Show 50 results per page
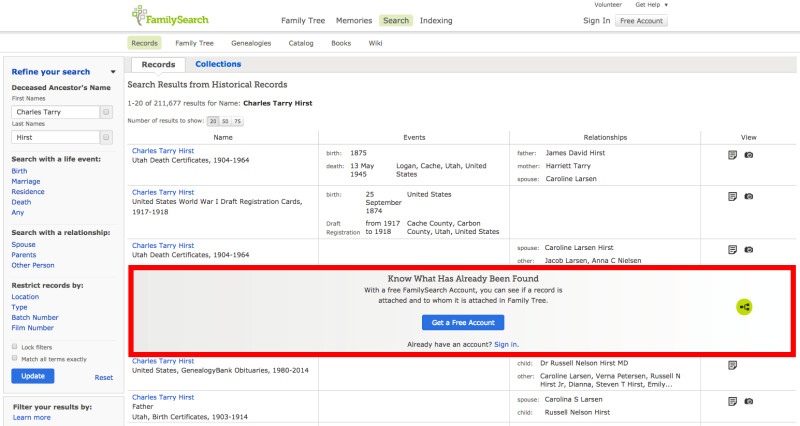This screenshot has width=800, height=426. (x=225, y=121)
